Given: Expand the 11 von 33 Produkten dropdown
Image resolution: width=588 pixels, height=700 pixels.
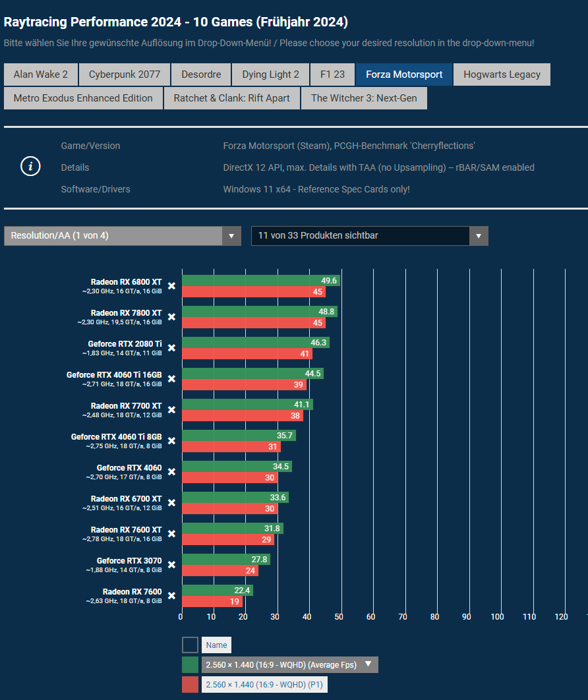Looking at the screenshot, I should (x=370, y=236).
